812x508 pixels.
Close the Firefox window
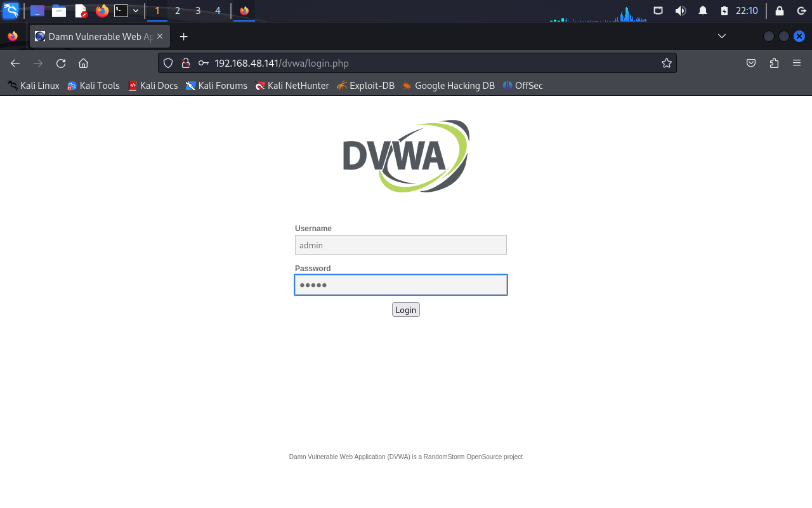point(799,36)
